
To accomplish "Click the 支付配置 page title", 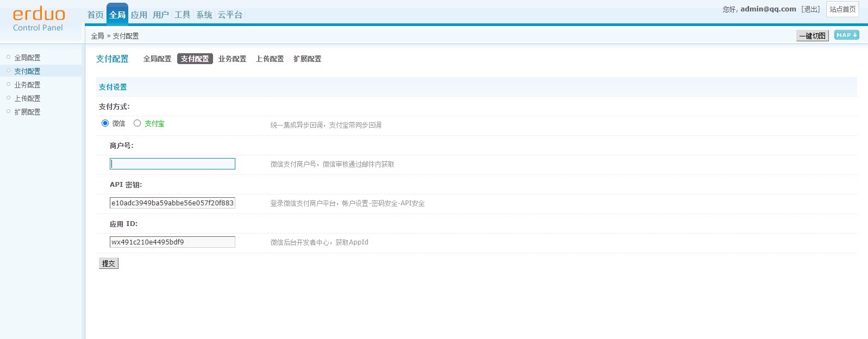I will click(x=113, y=59).
